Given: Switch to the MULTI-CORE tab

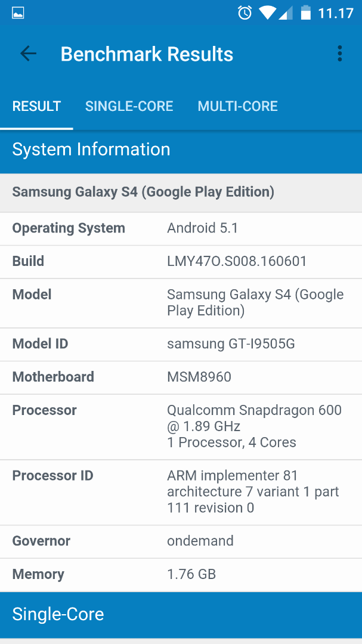Looking at the screenshot, I should pos(237,106).
